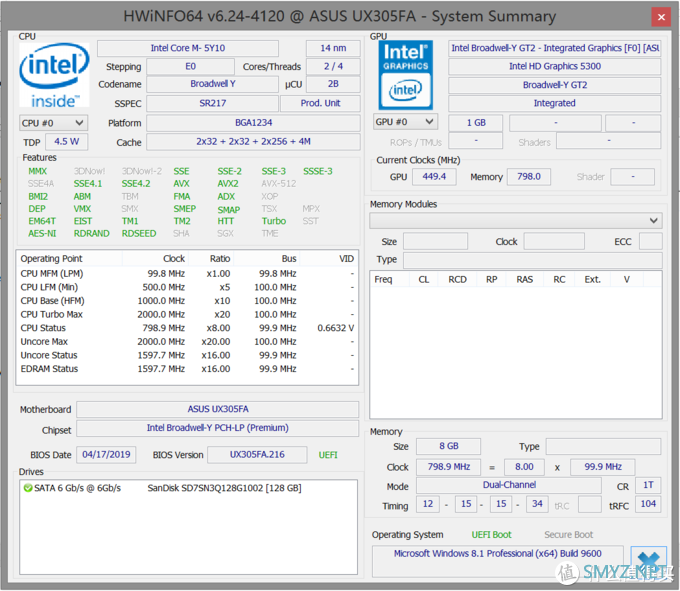Click the Turbo feature flag
Viewport: 680px width, 591px height.
[274, 221]
